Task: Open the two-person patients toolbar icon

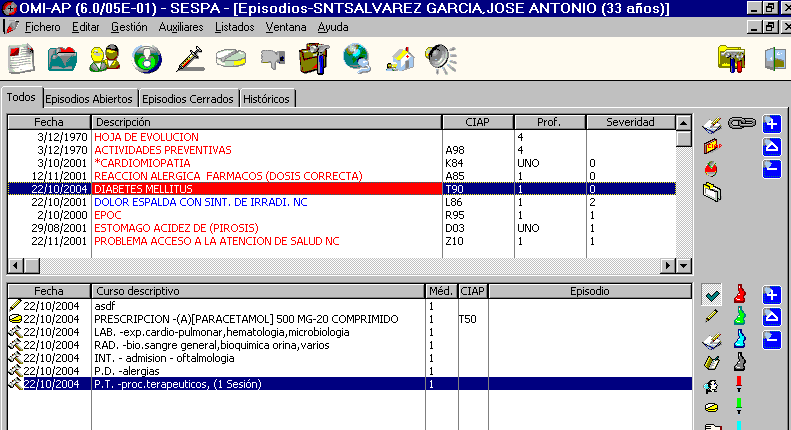Action: (x=104, y=59)
